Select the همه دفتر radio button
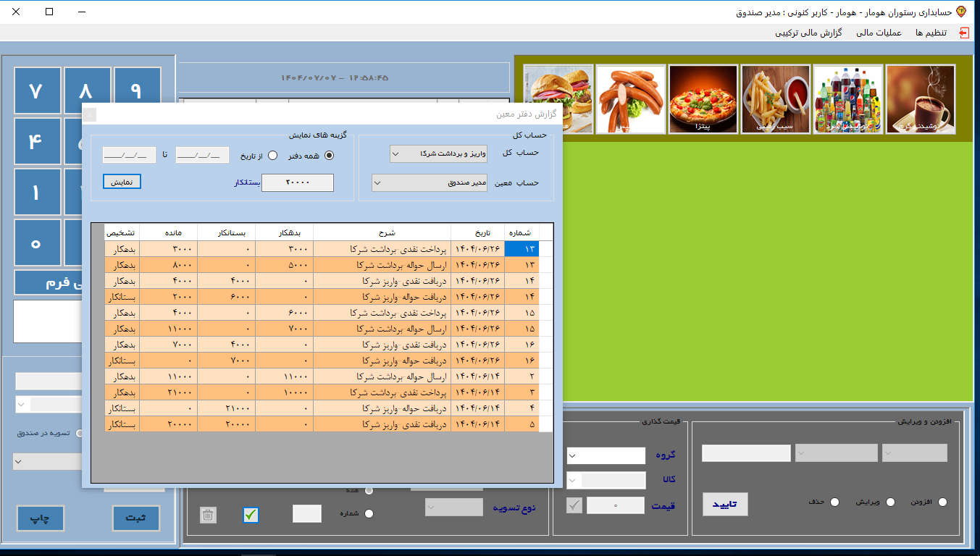The image size is (980, 556). point(330,155)
